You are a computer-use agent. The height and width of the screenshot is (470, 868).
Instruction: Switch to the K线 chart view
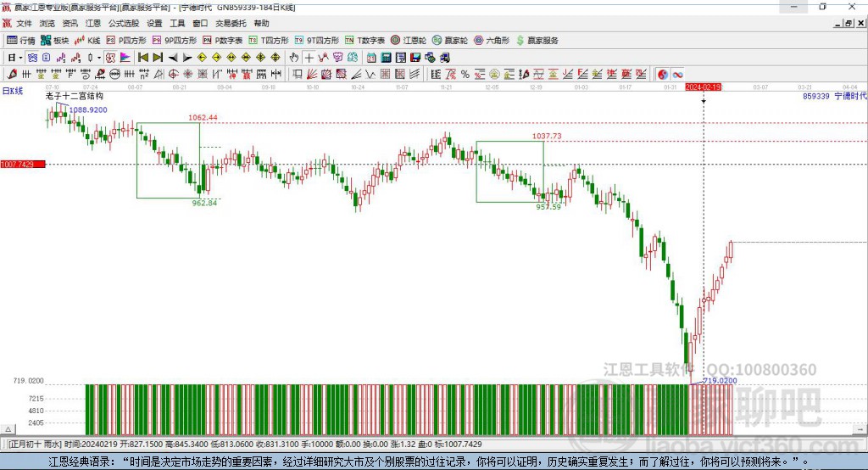87,41
